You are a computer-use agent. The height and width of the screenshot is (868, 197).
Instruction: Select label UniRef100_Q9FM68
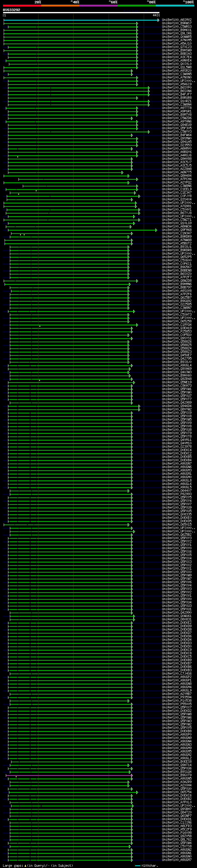(176, 230)
